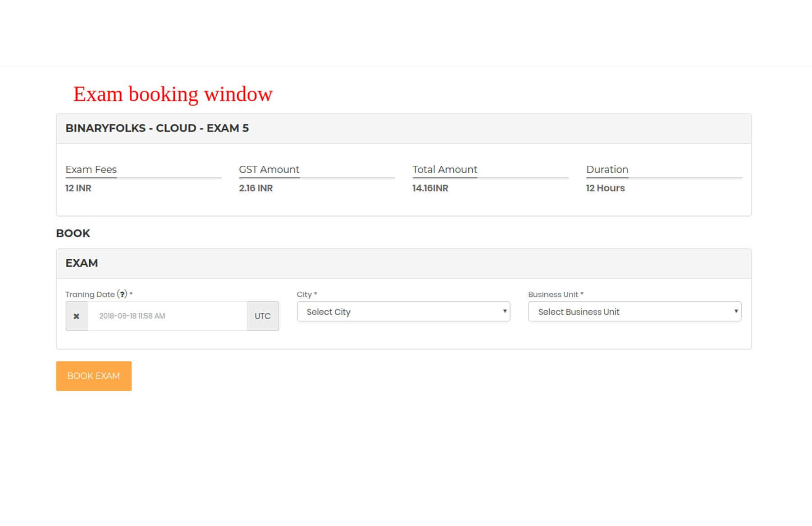Click the help question mark beside Traning Date
The height and width of the screenshot is (526, 812).
click(x=122, y=294)
